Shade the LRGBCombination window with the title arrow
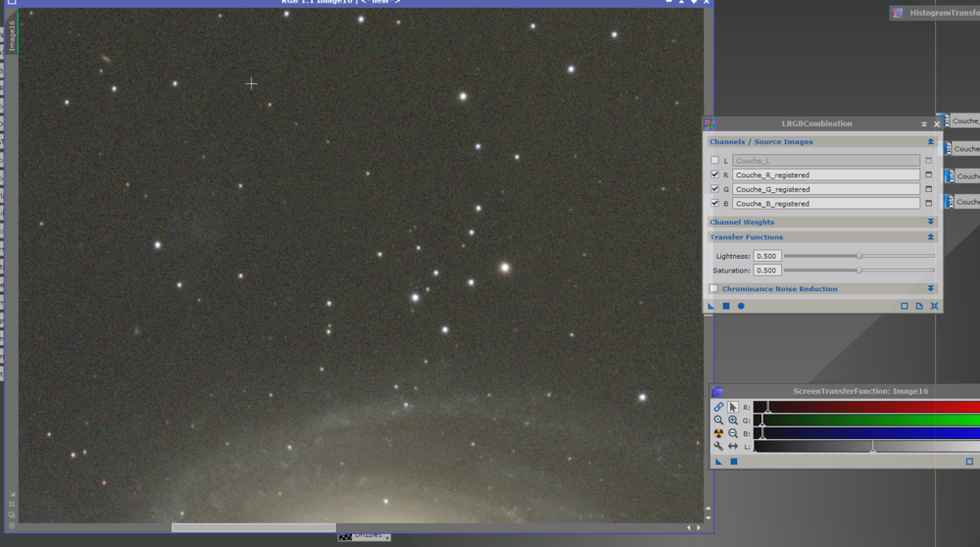 coord(924,124)
